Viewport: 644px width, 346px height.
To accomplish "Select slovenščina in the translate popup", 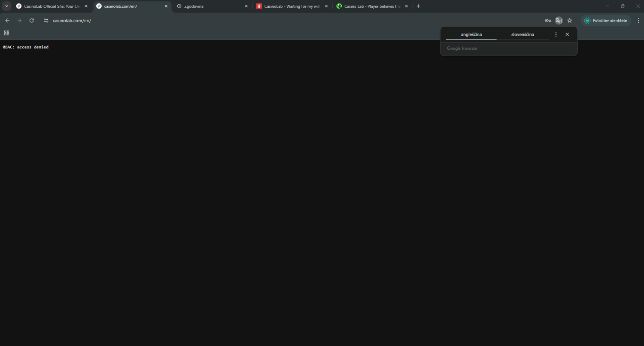I will coord(522,34).
